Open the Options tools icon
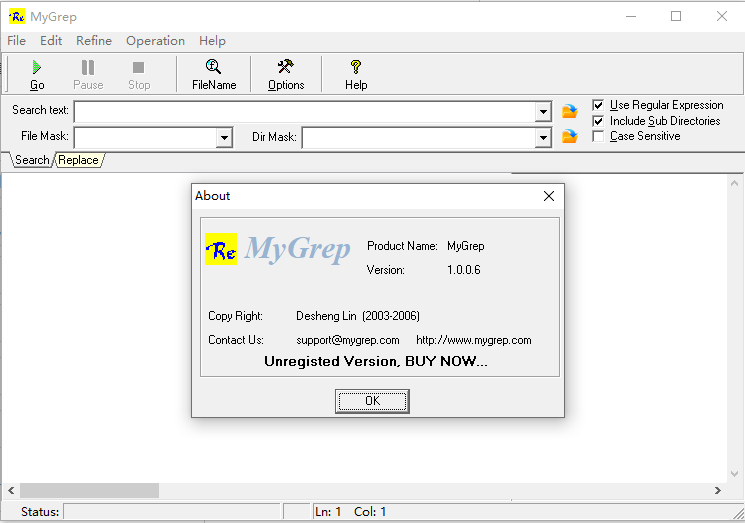 coord(286,75)
